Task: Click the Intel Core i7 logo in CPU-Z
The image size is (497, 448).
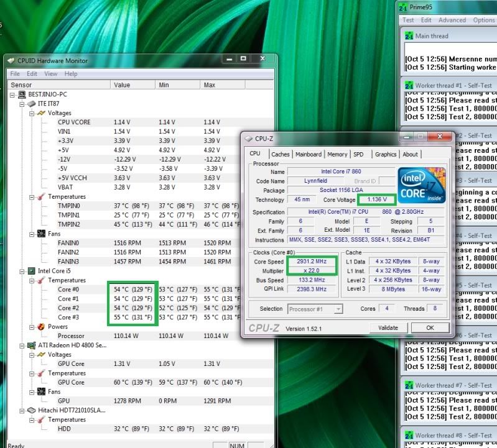Action: pos(422,185)
